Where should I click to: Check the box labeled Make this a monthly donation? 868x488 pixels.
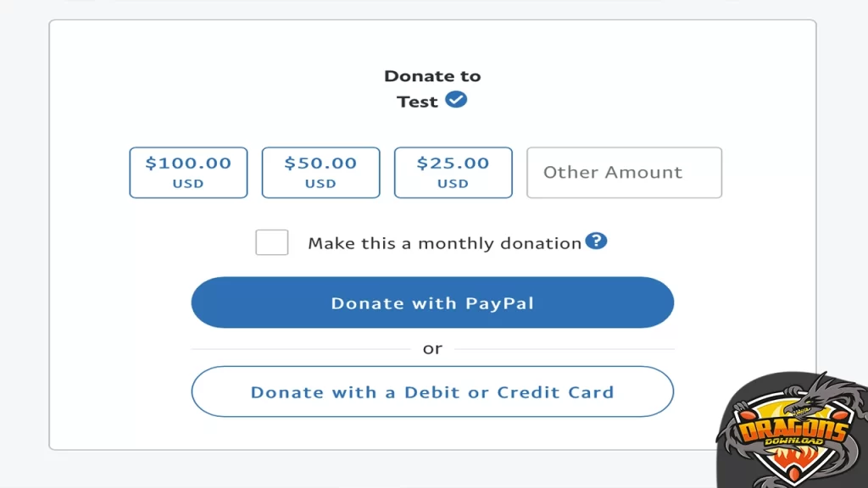[x=271, y=241]
